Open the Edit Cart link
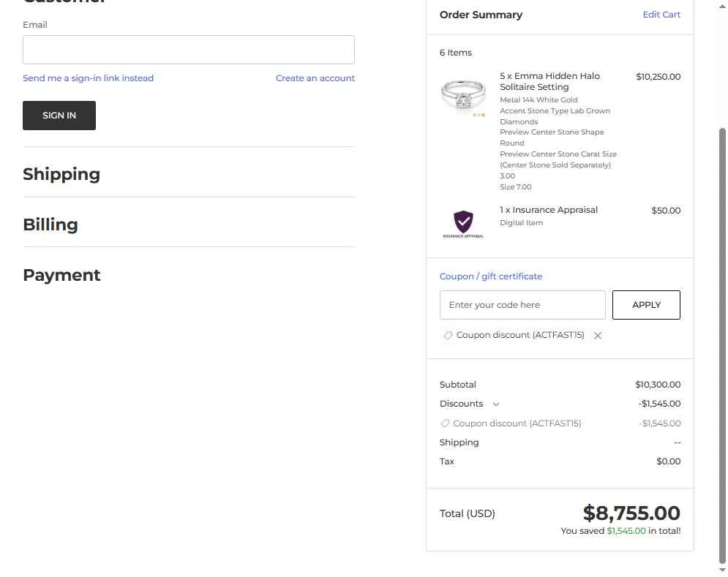The height and width of the screenshot is (577, 728). pos(661,15)
